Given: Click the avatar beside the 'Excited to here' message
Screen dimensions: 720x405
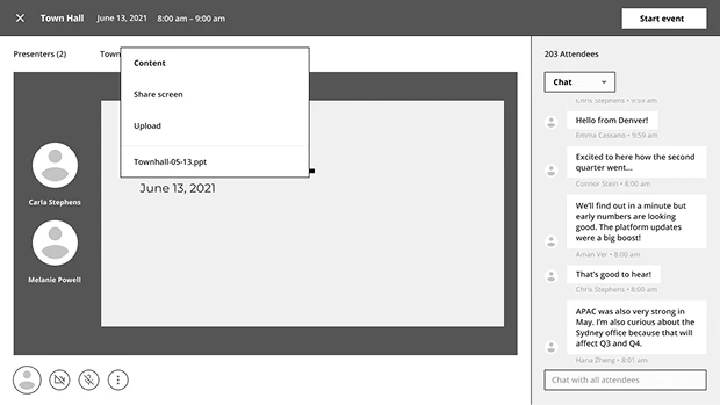Looking at the screenshot, I should click(x=551, y=170).
